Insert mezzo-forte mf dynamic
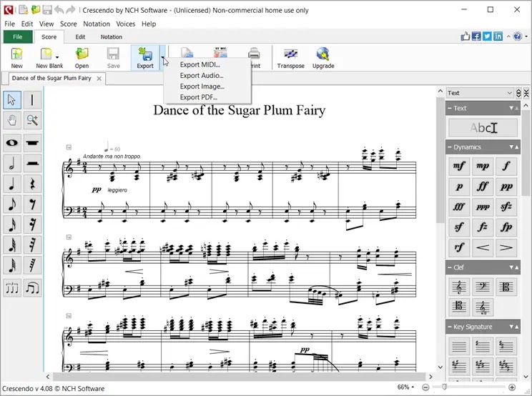This screenshot has width=532, height=396. (459, 166)
